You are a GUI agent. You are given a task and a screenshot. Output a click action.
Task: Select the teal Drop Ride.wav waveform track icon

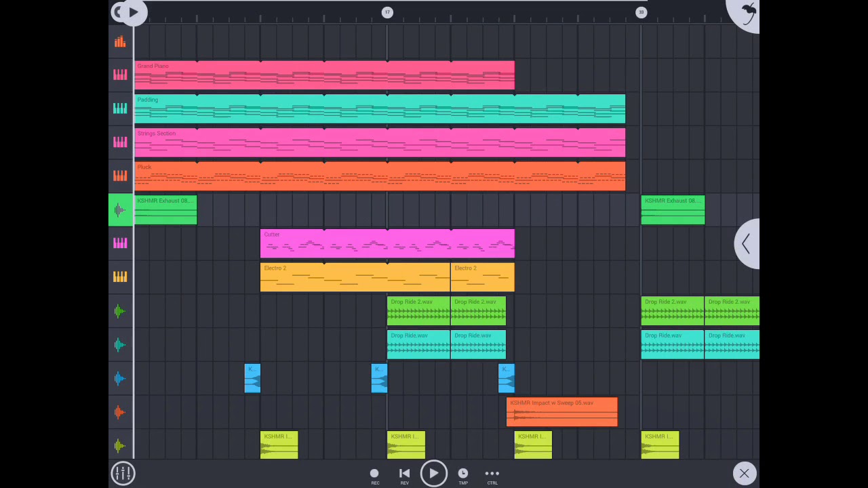120,344
